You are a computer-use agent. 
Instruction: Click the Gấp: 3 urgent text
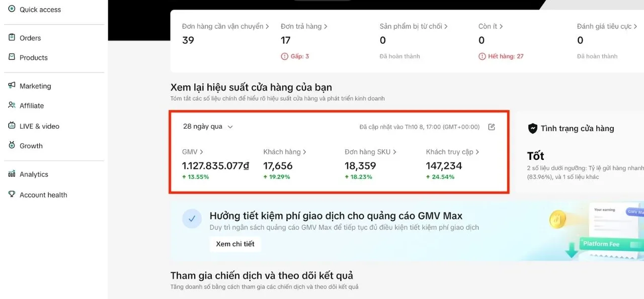[300, 56]
